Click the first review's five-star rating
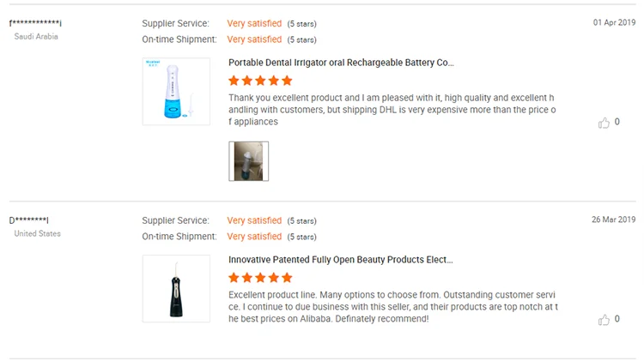The height and width of the screenshot is (361, 644). click(x=261, y=81)
